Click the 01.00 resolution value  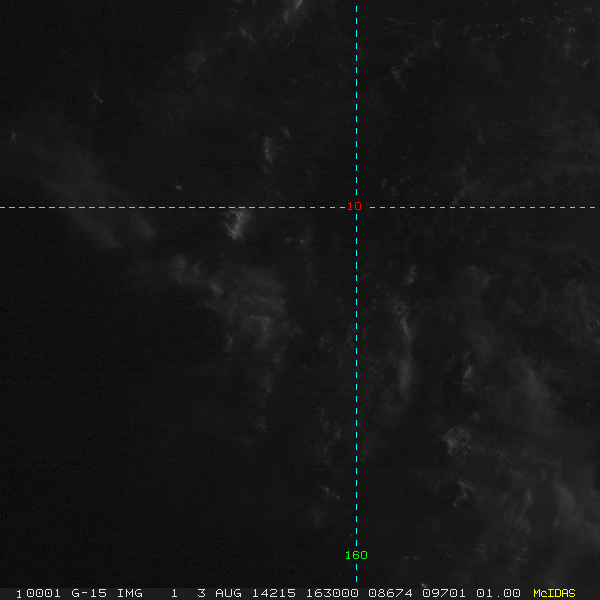(500, 593)
